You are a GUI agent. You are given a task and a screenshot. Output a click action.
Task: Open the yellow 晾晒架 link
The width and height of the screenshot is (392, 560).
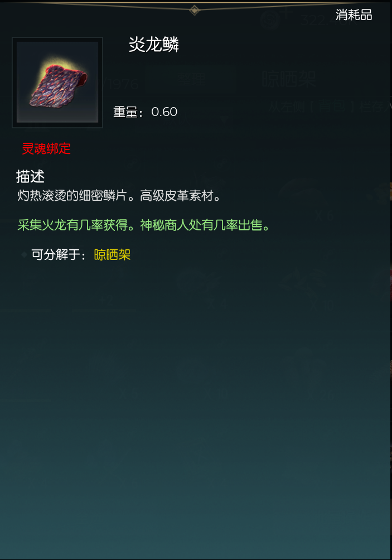pos(112,255)
